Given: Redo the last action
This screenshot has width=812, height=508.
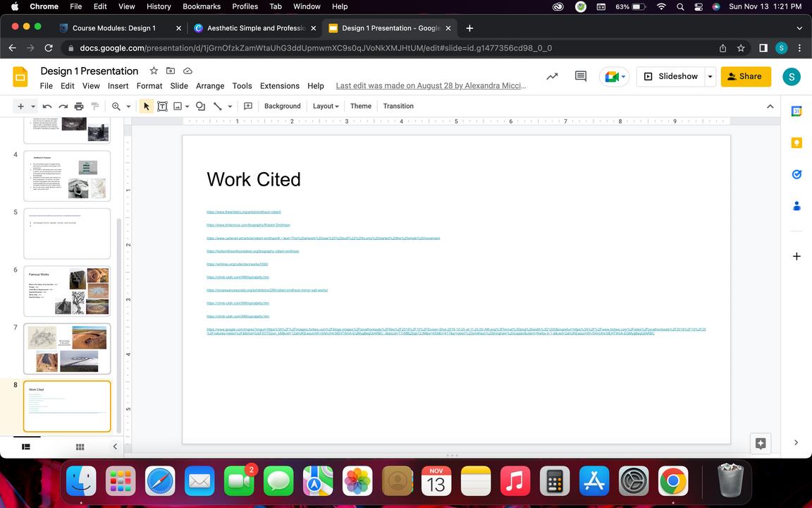Looking at the screenshot, I should coord(63,107).
